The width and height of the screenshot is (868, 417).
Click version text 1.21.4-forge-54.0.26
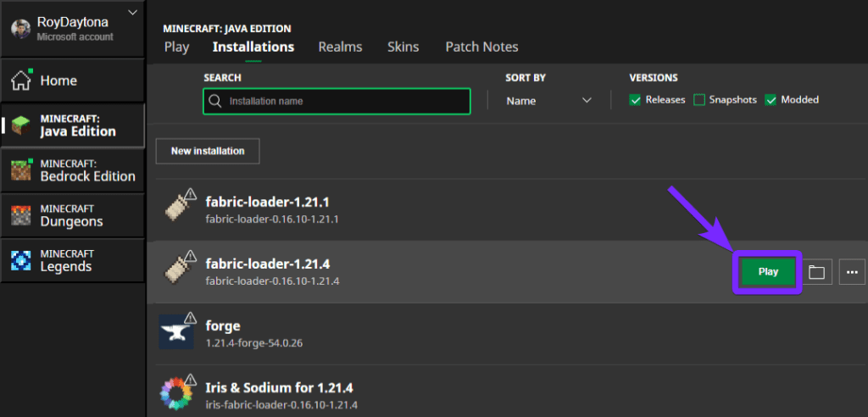click(254, 343)
